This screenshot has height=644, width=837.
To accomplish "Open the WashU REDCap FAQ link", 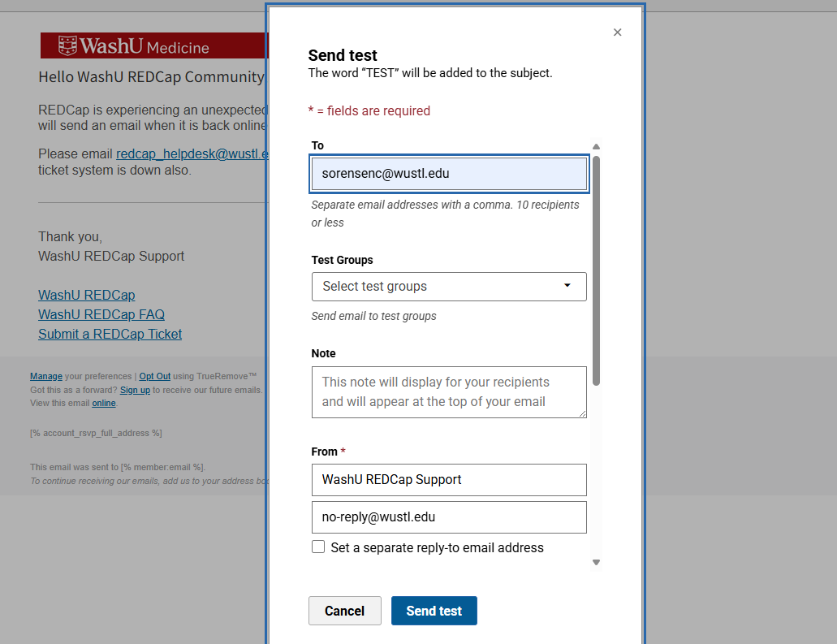I will (101, 314).
